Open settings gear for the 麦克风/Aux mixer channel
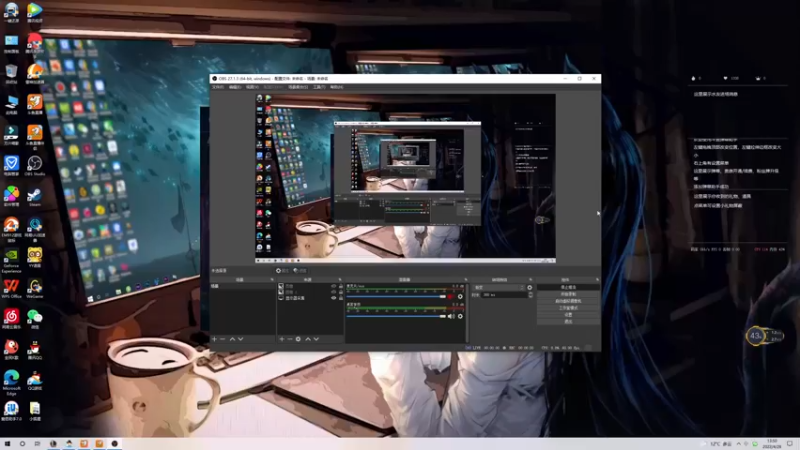 pos(460,296)
